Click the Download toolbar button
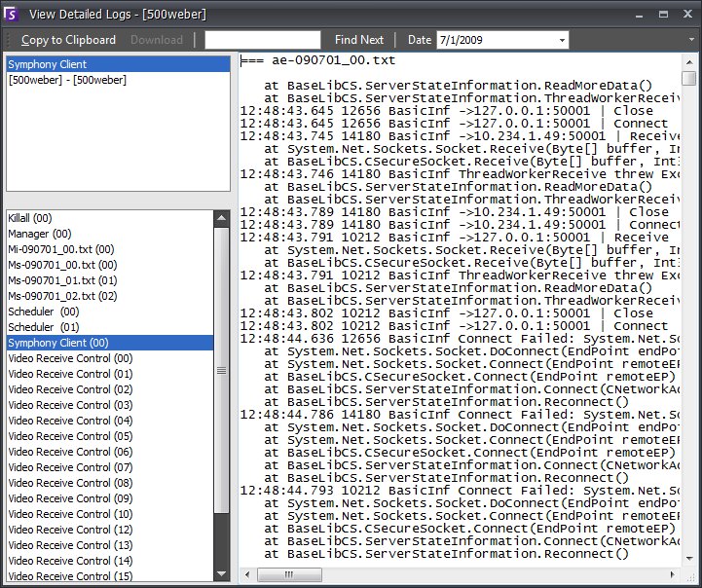 point(157,40)
